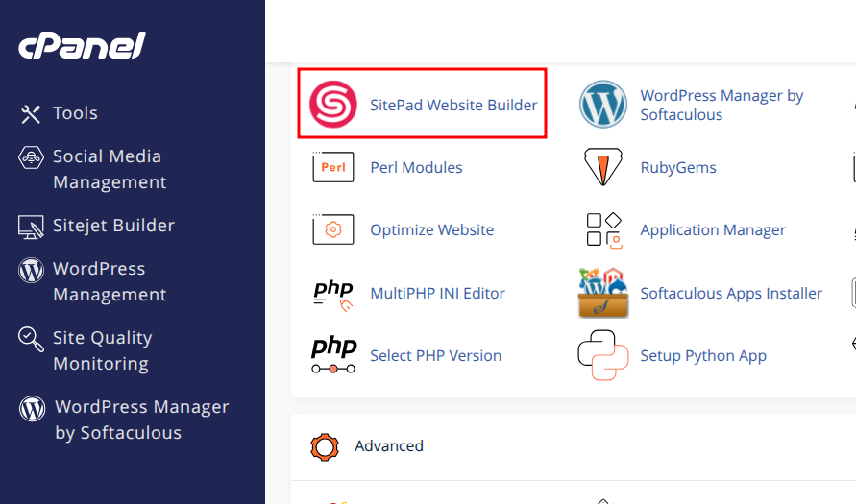Open the Select PHP Version link
Image resolution: width=856 pixels, height=504 pixels.
435,355
